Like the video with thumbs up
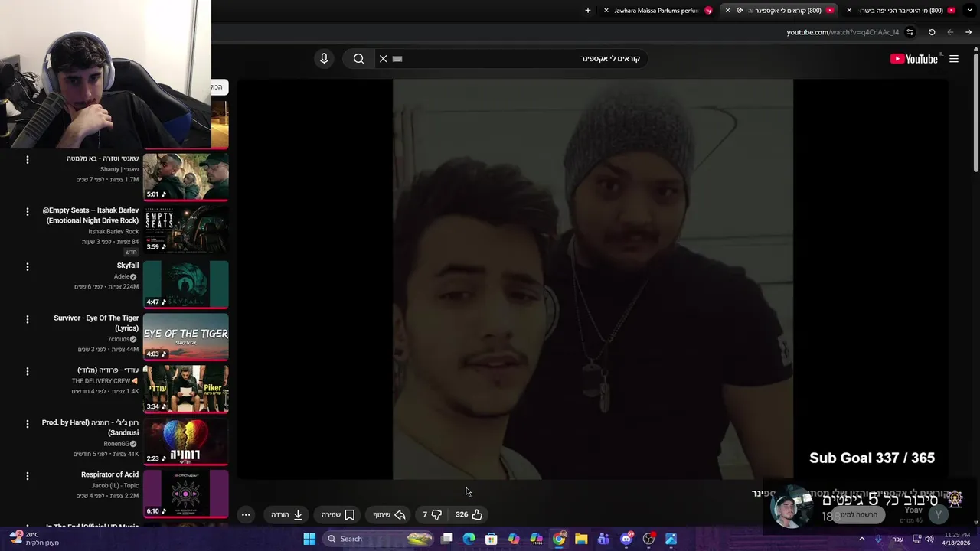 469,514
